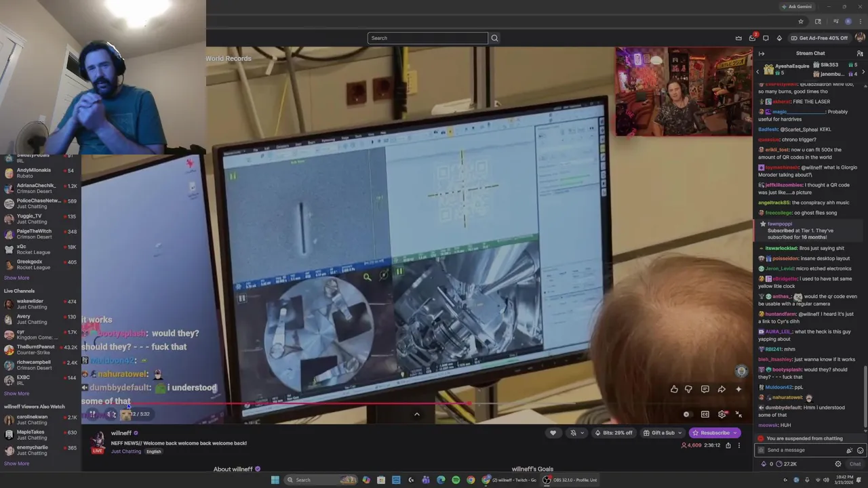Open chat community users list icon
The width and height of the screenshot is (868, 488).
tap(860, 54)
